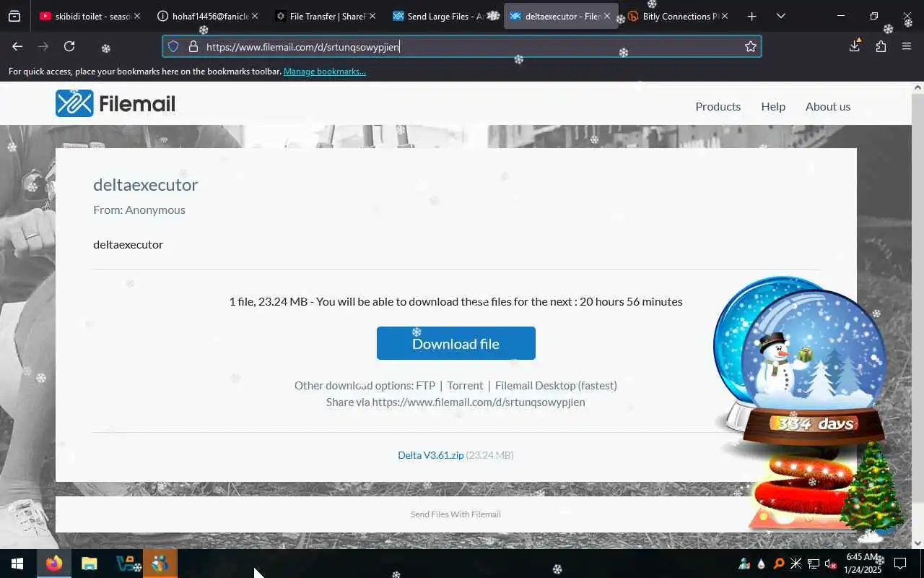
Task: Close the skibidi toilet YouTube tab
Action: (137, 16)
